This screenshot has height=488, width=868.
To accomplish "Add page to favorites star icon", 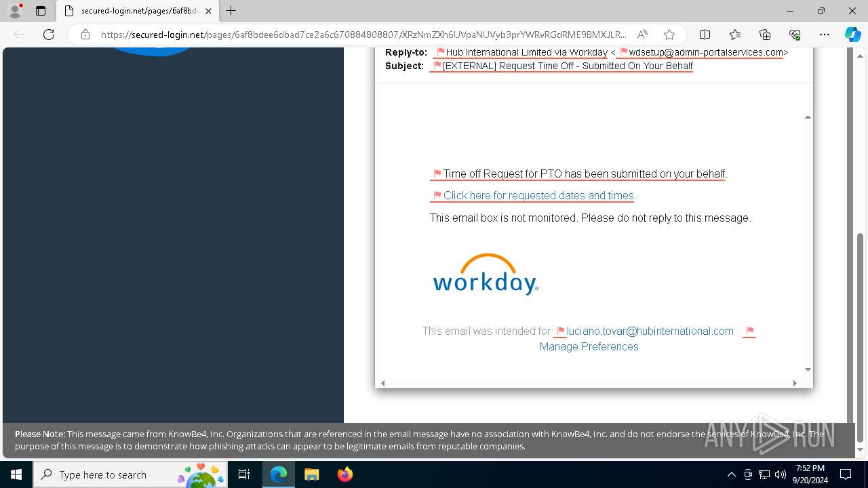I will 669,35.
